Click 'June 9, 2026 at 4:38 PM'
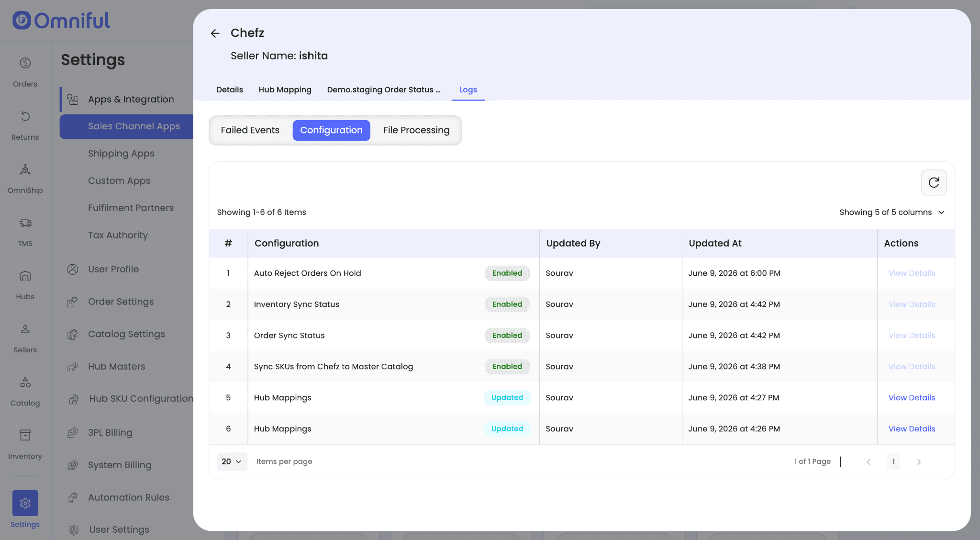Viewport: 980px width, 540px height. point(734,367)
